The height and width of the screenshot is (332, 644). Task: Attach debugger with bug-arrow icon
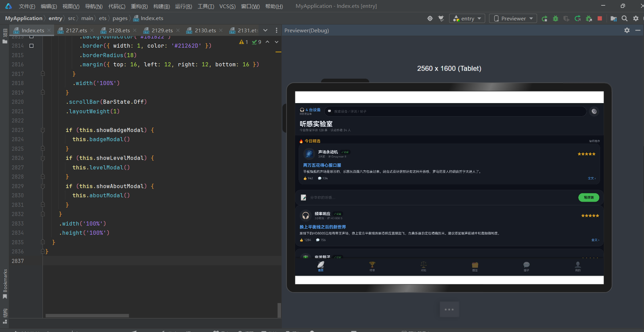pos(589,18)
